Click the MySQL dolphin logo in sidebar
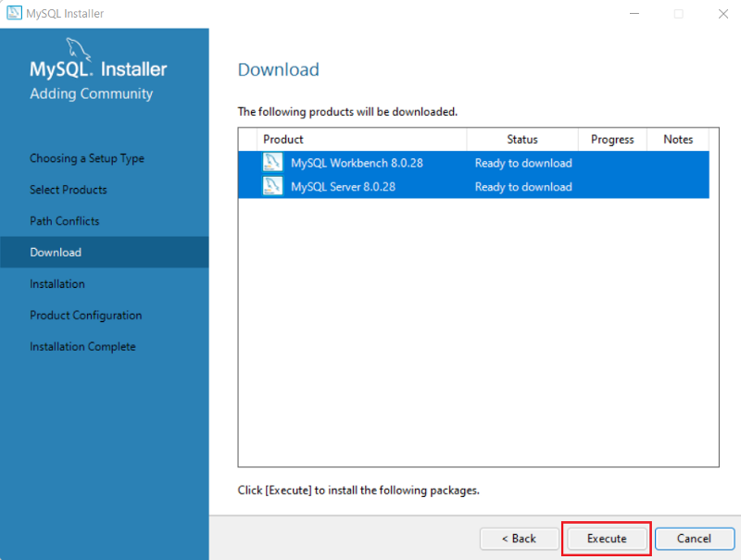741x560 pixels. coord(78,49)
